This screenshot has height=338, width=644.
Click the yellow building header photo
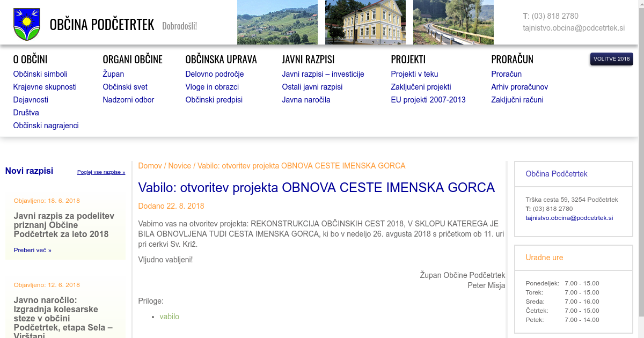pyautogui.click(x=365, y=22)
